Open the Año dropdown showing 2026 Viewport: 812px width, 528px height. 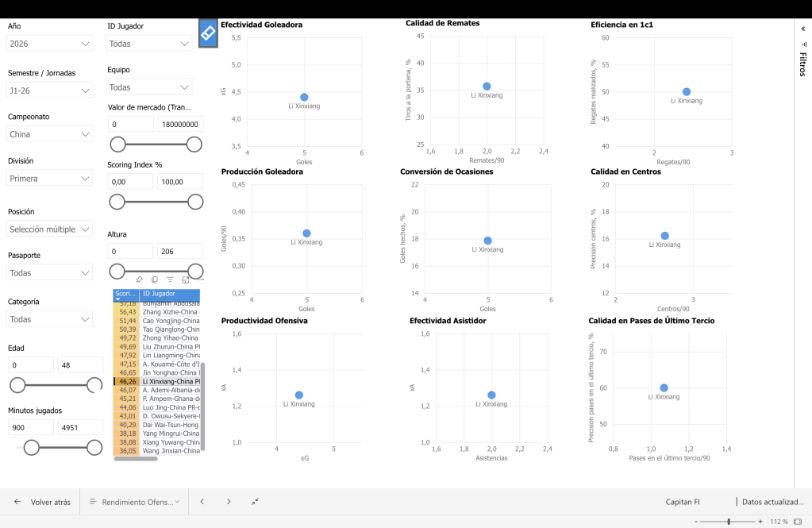pyautogui.click(x=50, y=44)
